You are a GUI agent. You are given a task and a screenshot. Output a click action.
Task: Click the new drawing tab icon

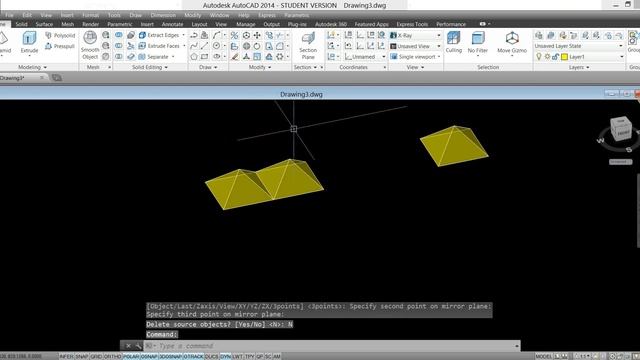(57, 78)
